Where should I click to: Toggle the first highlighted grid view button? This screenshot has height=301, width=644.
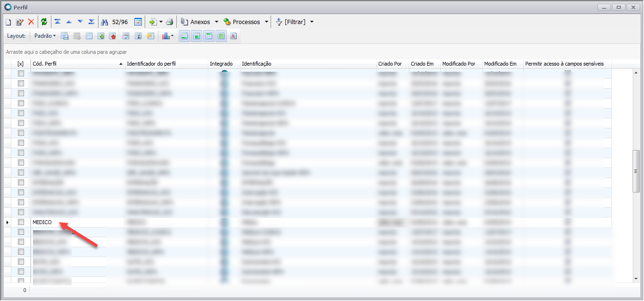[184, 36]
